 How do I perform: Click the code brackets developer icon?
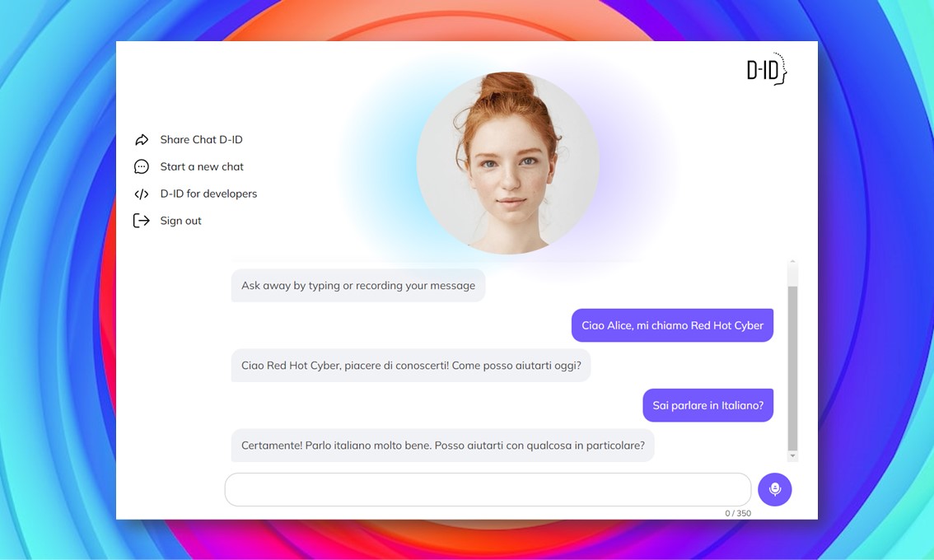141,194
